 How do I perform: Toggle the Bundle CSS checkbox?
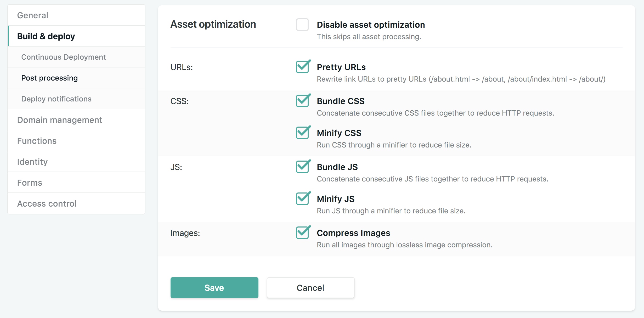pyautogui.click(x=302, y=101)
